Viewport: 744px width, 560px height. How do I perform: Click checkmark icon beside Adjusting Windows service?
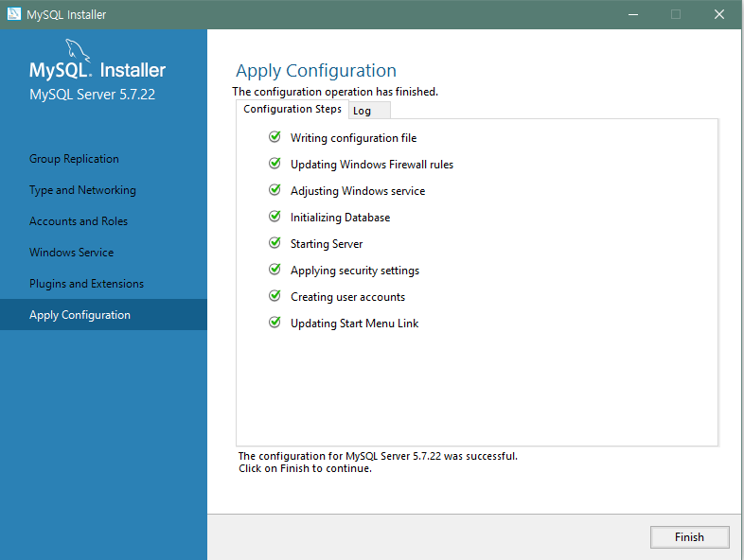coord(275,190)
